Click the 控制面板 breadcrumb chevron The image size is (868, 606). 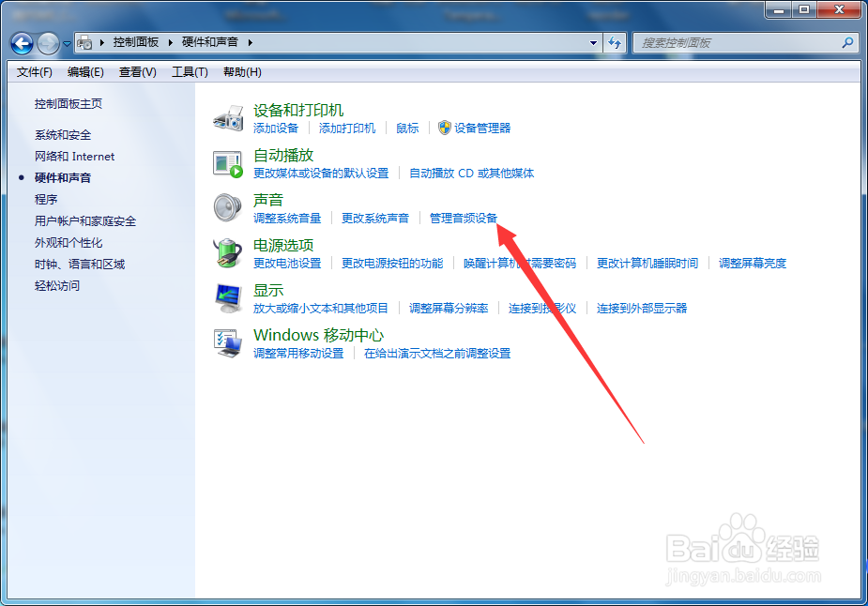coord(173,42)
